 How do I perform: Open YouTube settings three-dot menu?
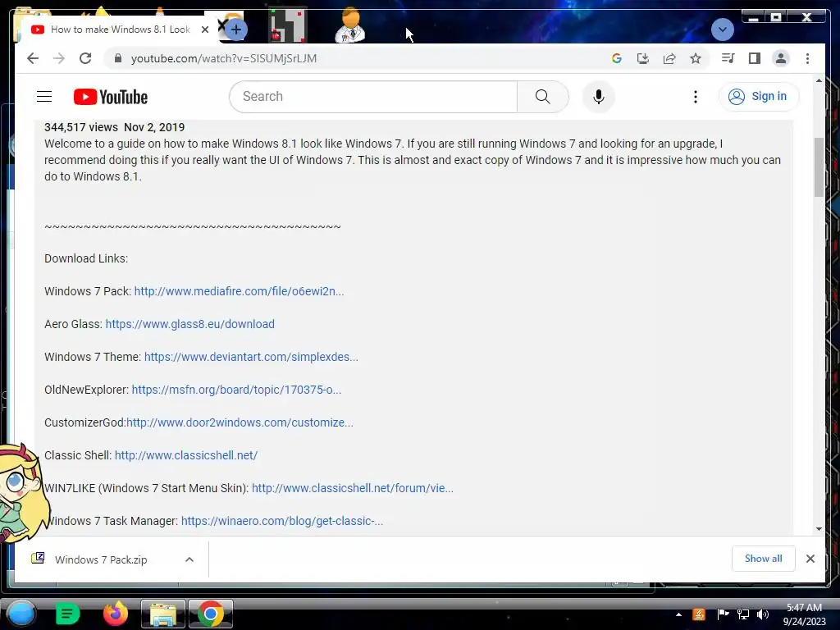[x=696, y=97]
